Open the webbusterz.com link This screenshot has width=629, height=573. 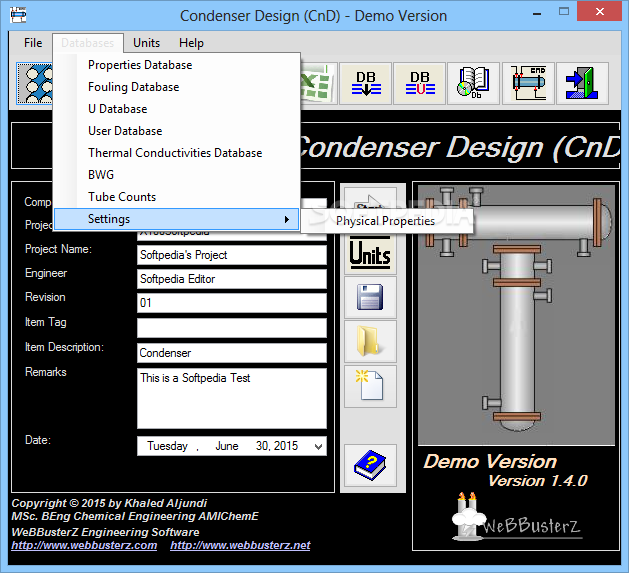click(x=84, y=545)
